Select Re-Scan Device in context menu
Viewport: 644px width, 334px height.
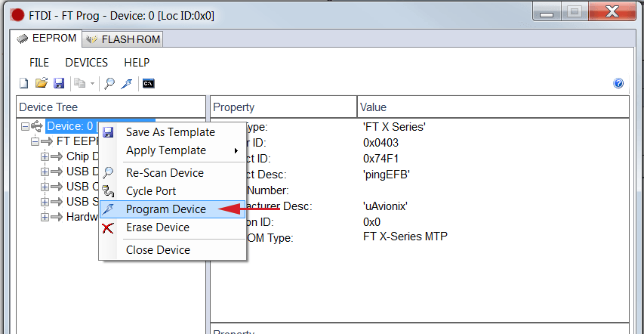[x=172, y=173]
